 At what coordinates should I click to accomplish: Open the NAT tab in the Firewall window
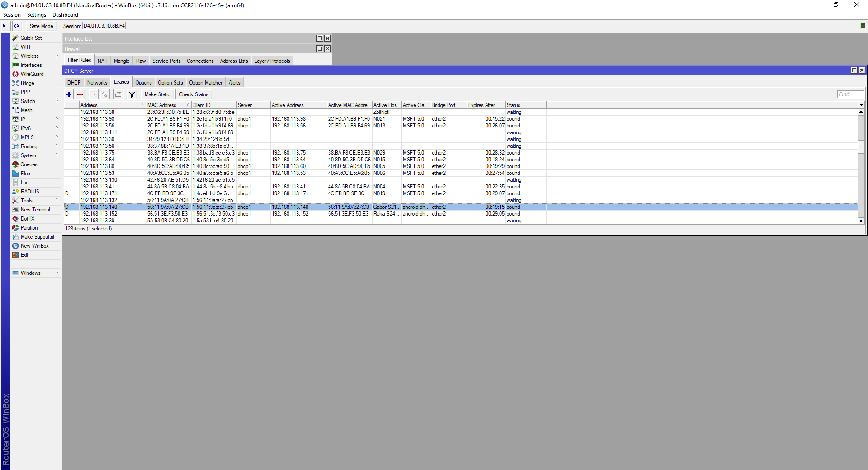point(102,60)
